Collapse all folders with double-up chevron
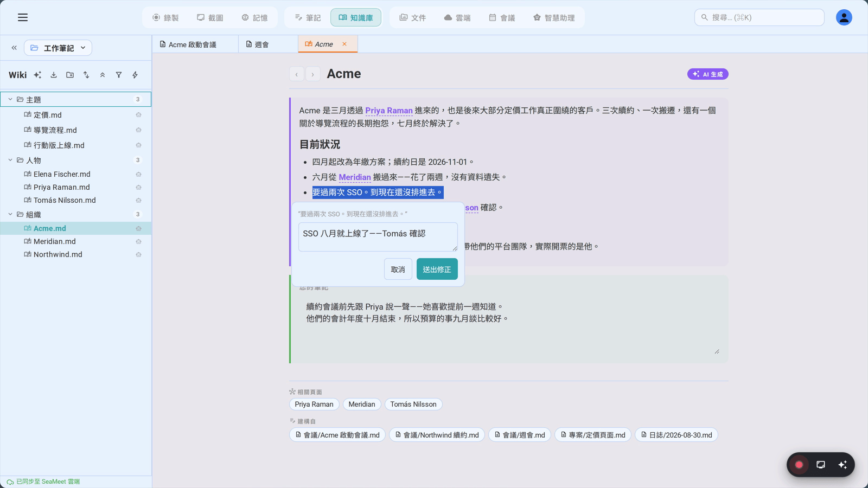Image resolution: width=868 pixels, height=488 pixels. tap(103, 75)
